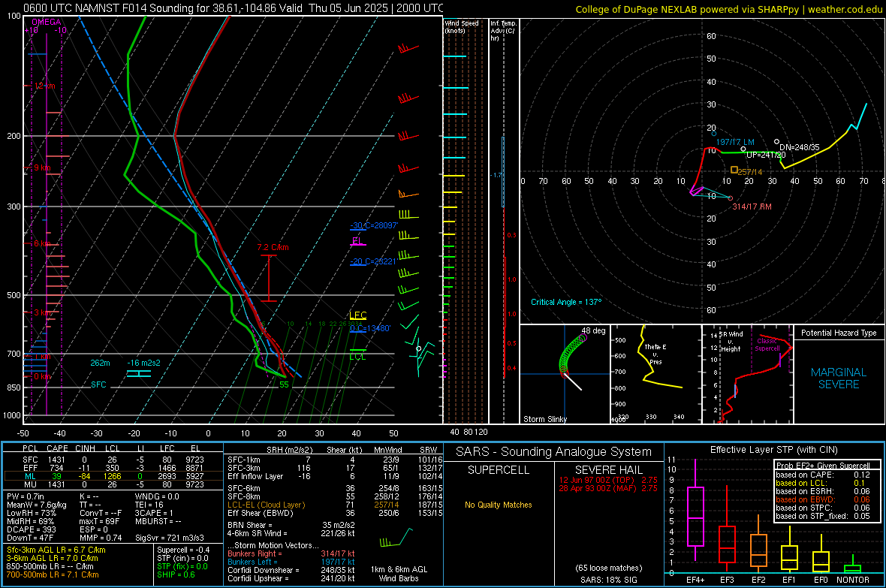The image size is (886, 588).
Task: Select the magenta OMEGA label
Action: (x=47, y=22)
